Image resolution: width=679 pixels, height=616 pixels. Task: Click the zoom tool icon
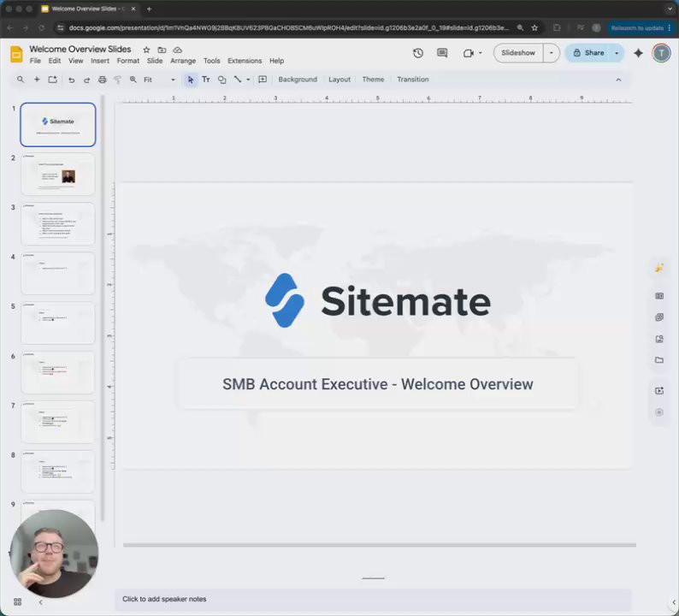click(x=133, y=80)
